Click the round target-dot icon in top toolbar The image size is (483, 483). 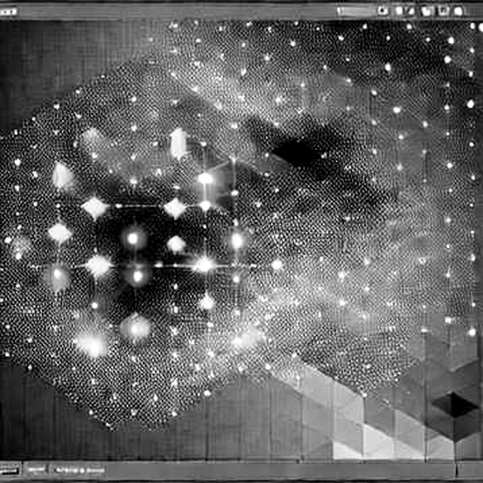point(382,11)
